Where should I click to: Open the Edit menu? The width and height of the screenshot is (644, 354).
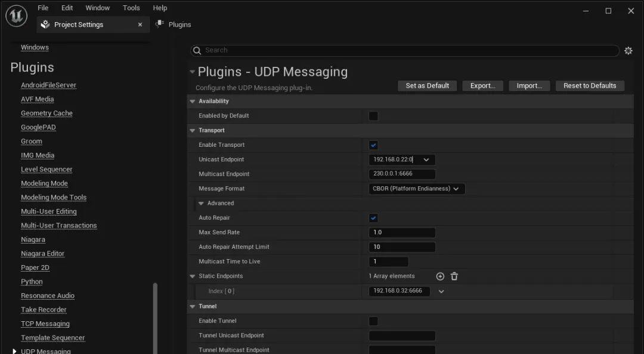click(67, 8)
